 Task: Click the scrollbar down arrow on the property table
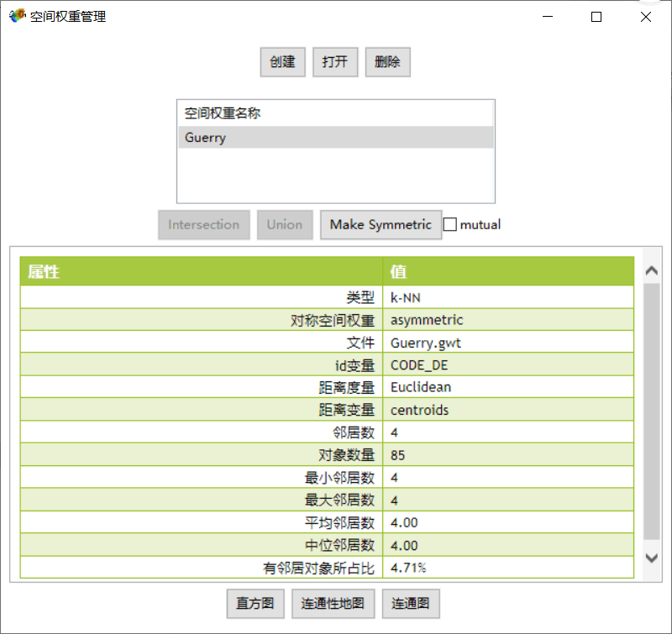click(651, 557)
